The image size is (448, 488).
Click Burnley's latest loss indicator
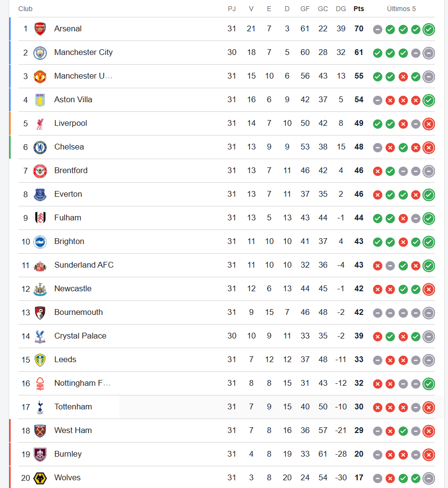(429, 454)
